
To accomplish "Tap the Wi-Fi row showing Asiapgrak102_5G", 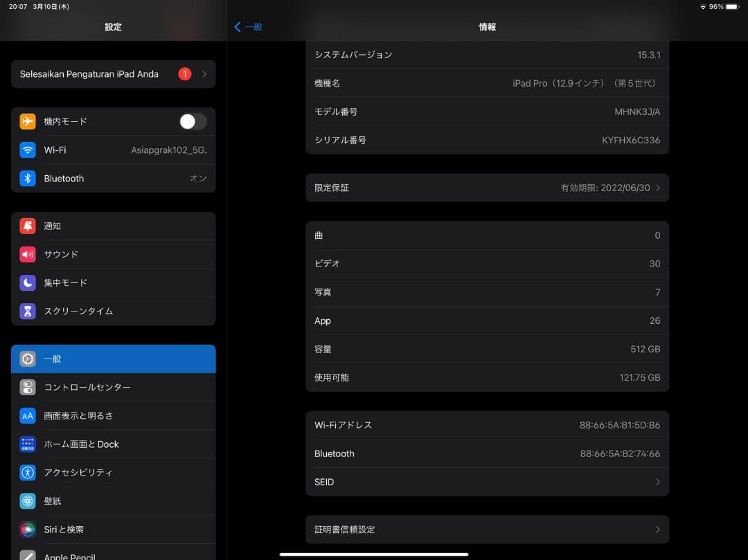I will coord(113,150).
